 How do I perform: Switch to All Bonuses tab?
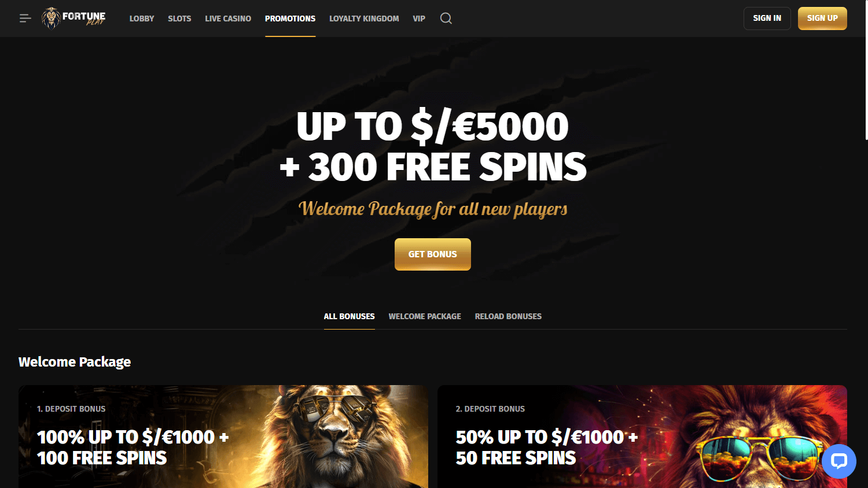[350, 316]
